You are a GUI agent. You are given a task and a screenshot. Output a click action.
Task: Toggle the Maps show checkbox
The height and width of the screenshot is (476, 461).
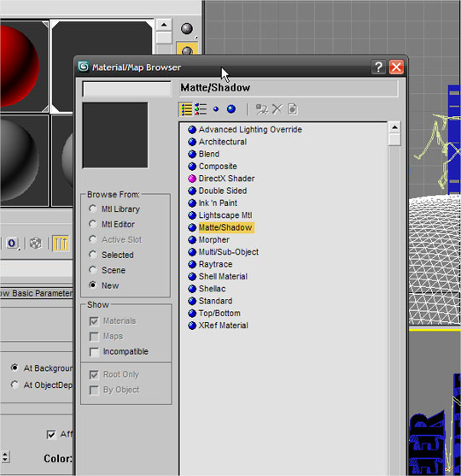click(x=94, y=337)
